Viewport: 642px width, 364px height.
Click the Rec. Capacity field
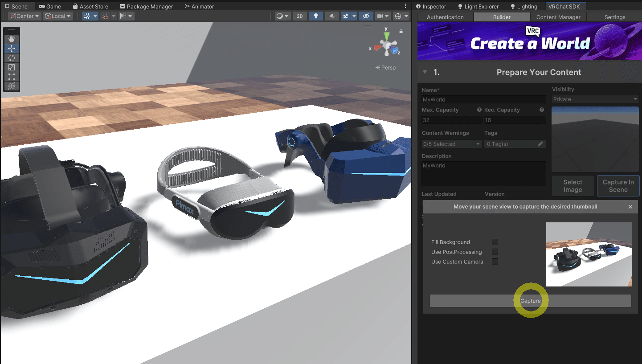[x=515, y=120]
